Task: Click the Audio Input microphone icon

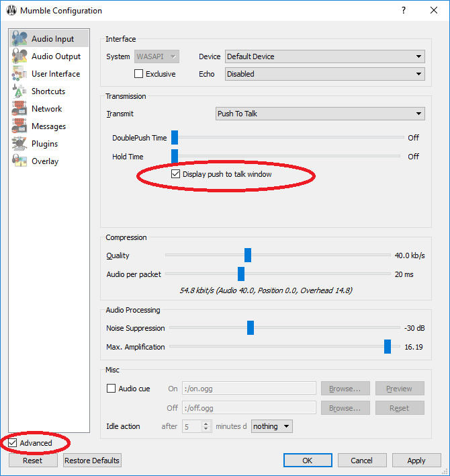Action: [x=19, y=39]
